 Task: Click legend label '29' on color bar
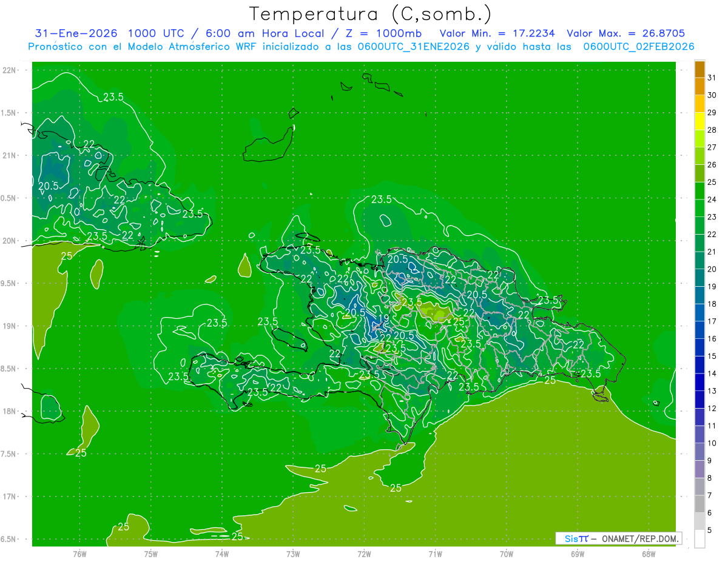click(x=712, y=113)
